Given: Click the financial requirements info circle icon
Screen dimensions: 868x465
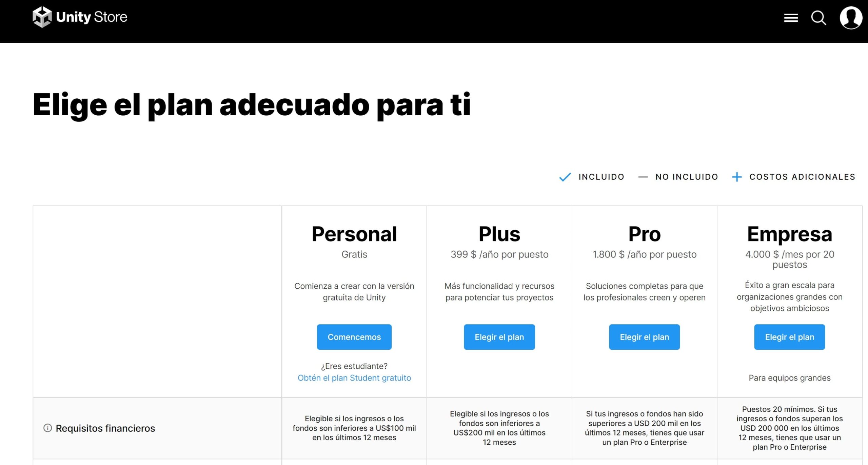Looking at the screenshot, I should [x=48, y=428].
